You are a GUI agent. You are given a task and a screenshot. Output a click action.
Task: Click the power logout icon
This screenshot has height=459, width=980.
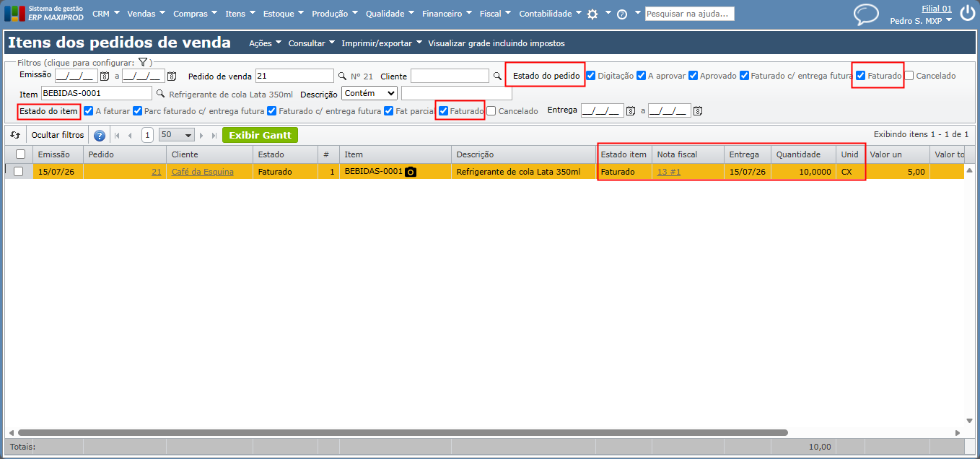pyautogui.click(x=967, y=14)
